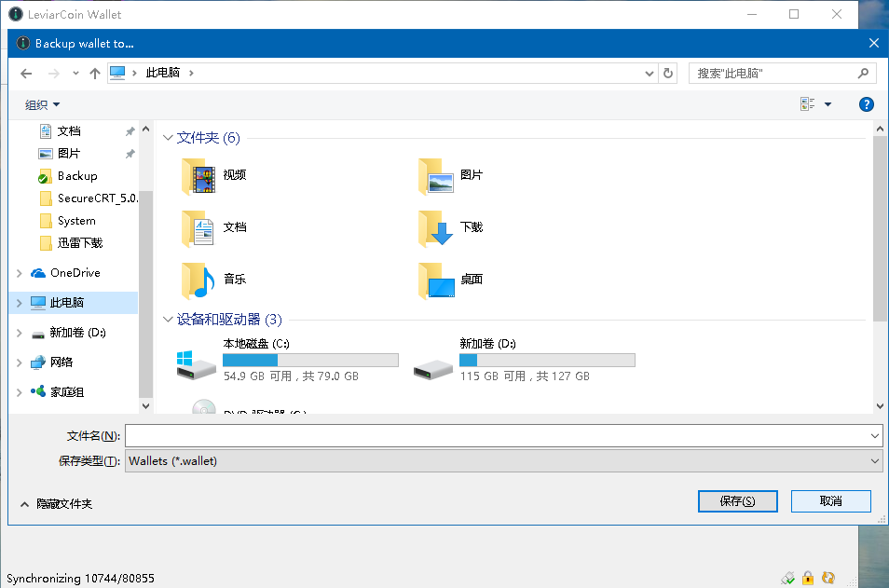Select the 音乐 folder icon
Image resolution: width=889 pixels, height=588 pixels.
tap(198, 280)
